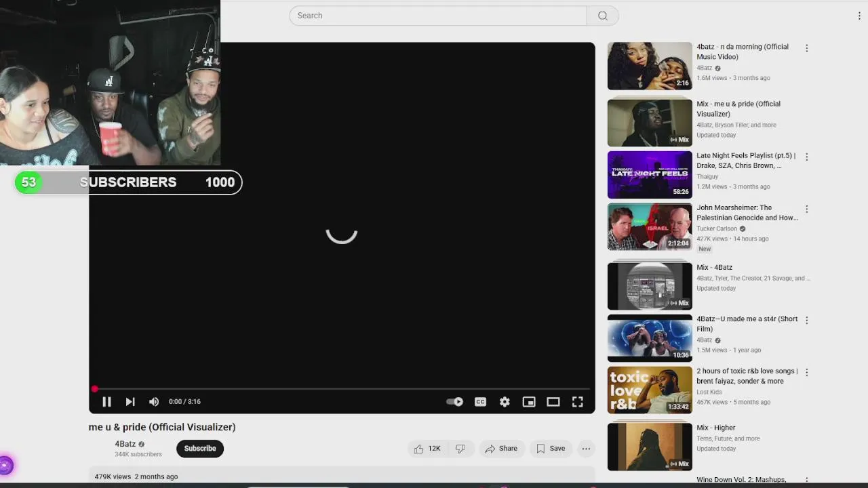This screenshot has width=868, height=488.
Task: Click the green 53 subscriber counter badge
Action: [x=28, y=182]
